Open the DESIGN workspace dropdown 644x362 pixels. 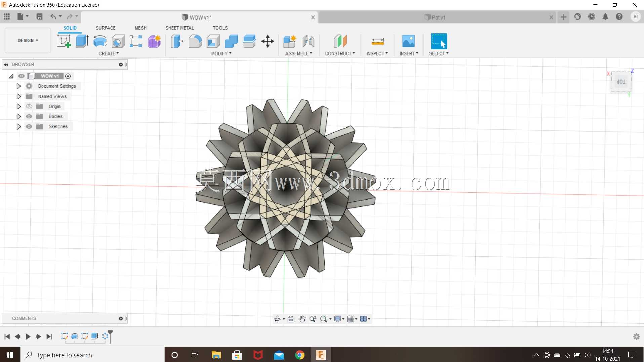pyautogui.click(x=28, y=40)
